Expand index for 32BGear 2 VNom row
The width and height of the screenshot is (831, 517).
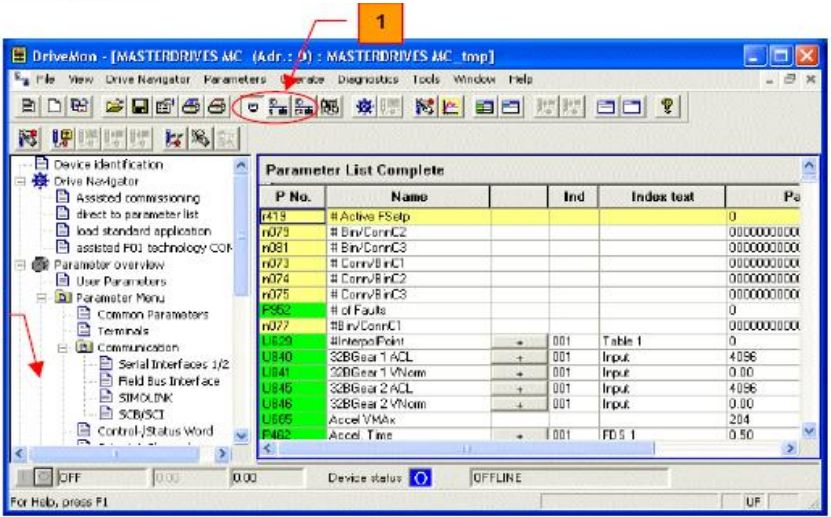519,405
